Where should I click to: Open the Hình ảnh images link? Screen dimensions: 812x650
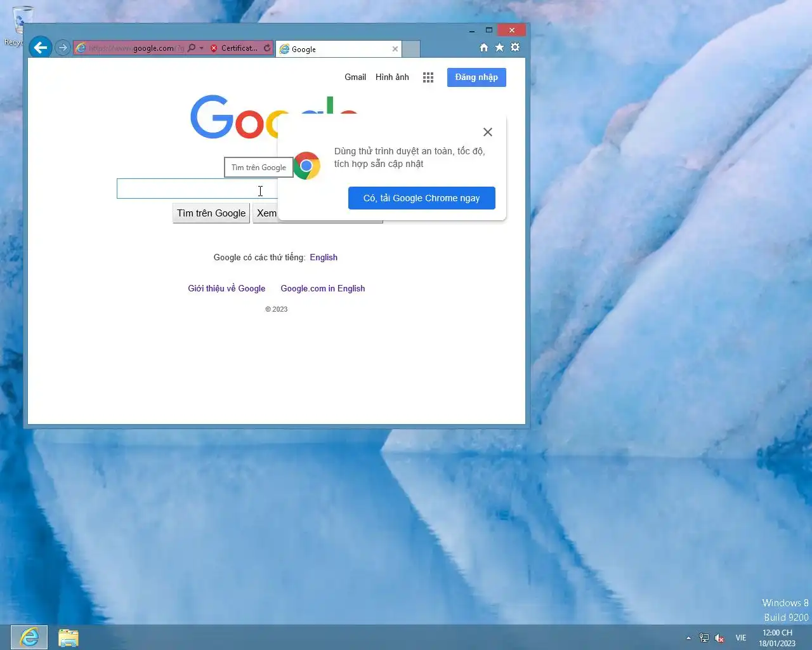point(392,77)
